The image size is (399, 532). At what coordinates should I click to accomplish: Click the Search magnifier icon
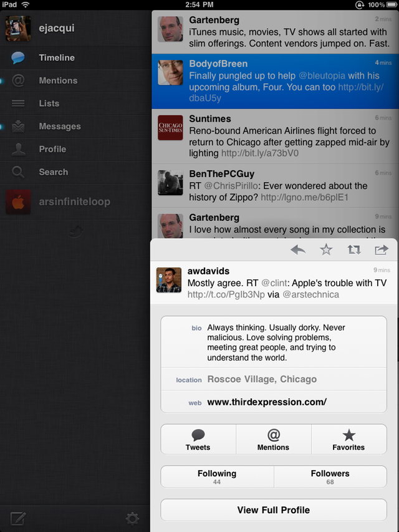coord(18,172)
